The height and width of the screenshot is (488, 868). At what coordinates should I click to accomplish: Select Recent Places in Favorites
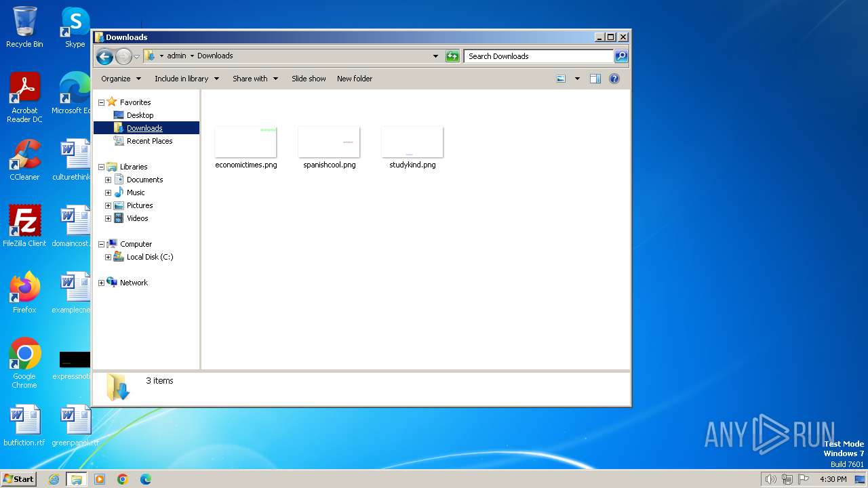[149, 141]
